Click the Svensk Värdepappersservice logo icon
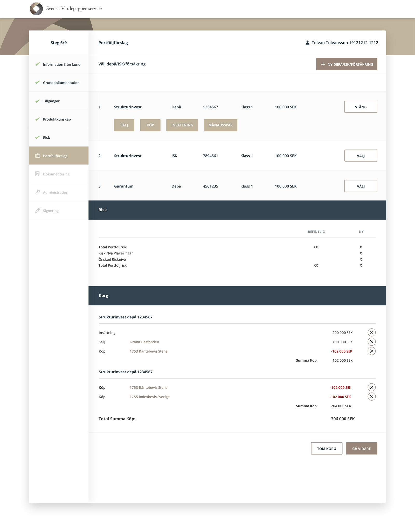Screen dimensions: 415x532 point(36,9)
